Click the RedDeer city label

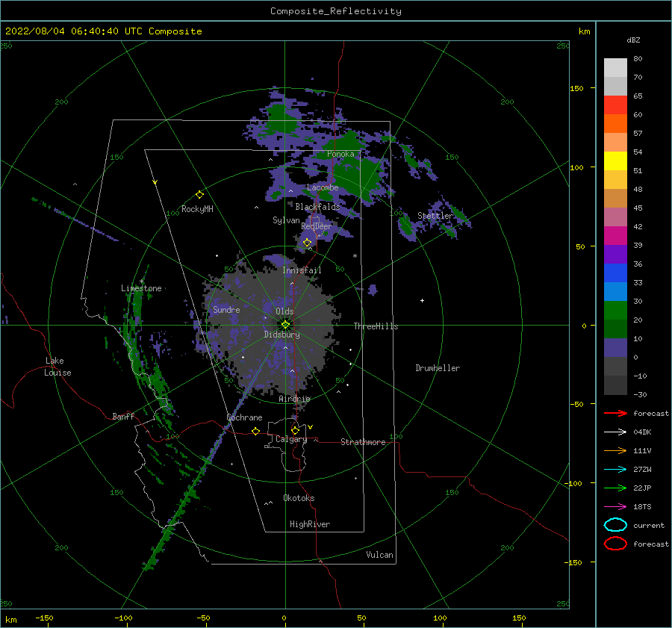(x=317, y=226)
